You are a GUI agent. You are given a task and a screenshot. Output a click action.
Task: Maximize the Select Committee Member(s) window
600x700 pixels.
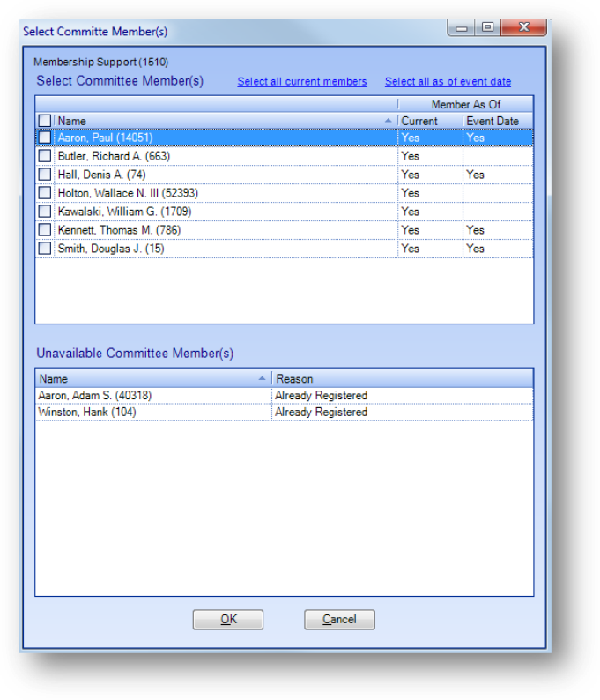(487, 28)
